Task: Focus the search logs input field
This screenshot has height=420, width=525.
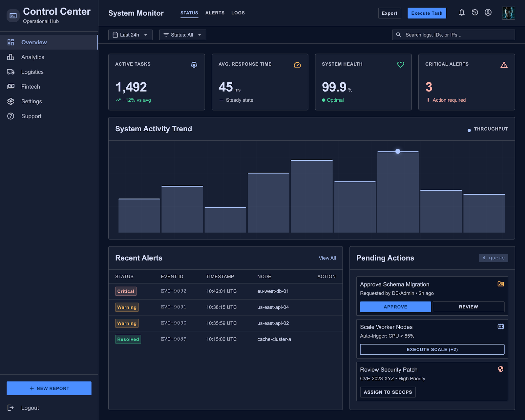Action: tap(453, 35)
